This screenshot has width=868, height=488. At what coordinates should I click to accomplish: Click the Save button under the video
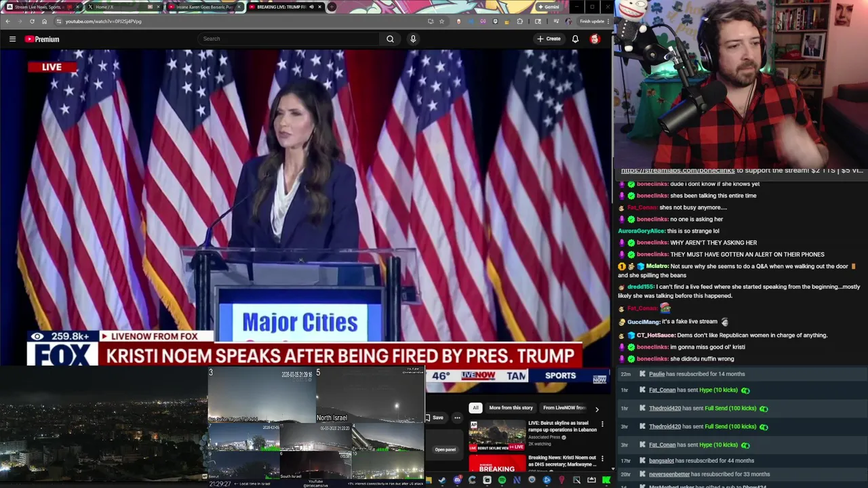(x=435, y=418)
